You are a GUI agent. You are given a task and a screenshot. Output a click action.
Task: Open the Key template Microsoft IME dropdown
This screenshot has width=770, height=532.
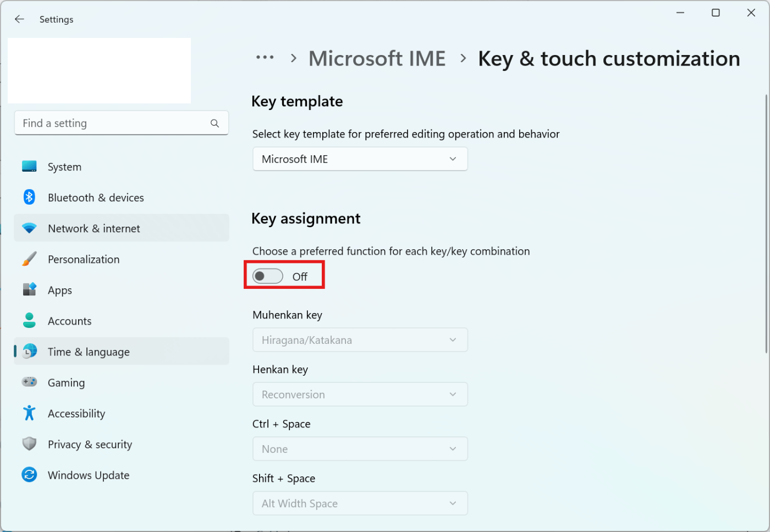360,159
